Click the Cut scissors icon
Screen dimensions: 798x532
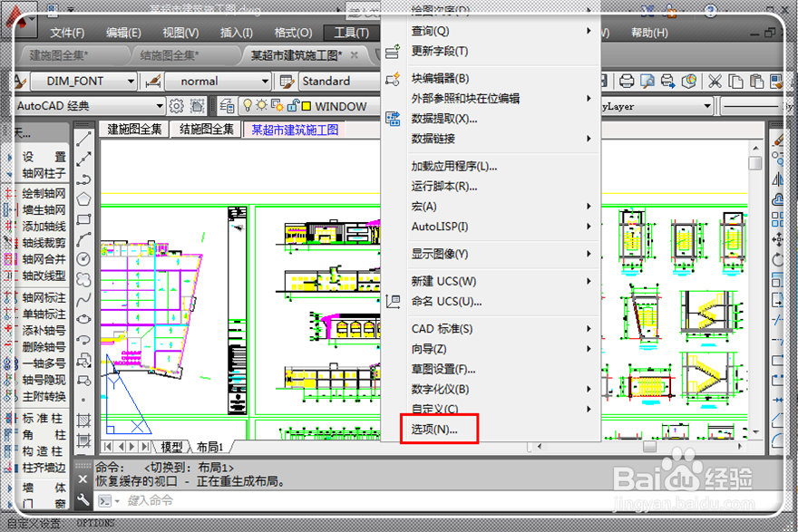(x=715, y=81)
